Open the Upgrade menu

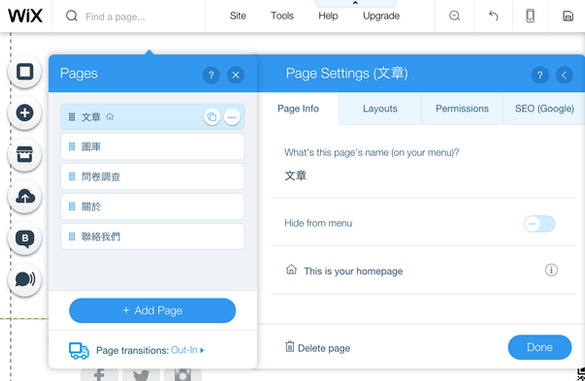(x=381, y=16)
